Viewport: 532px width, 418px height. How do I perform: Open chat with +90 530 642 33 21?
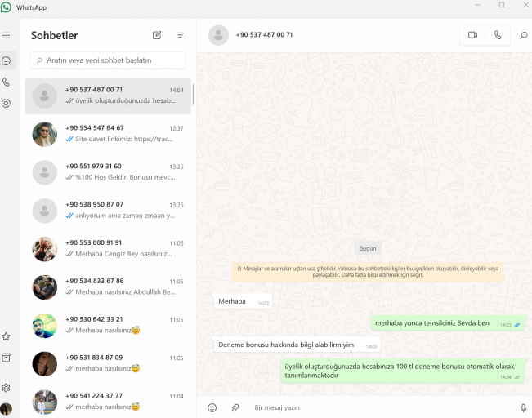pyautogui.click(x=108, y=326)
